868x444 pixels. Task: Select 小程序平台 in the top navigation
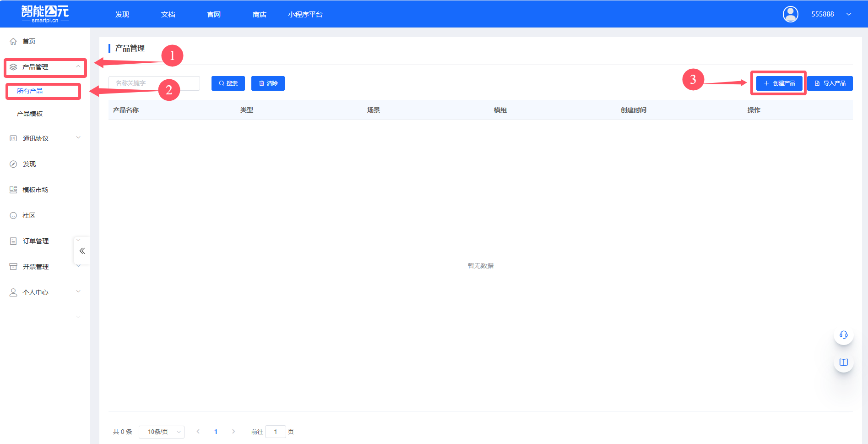pyautogui.click(x=305, y=14)
